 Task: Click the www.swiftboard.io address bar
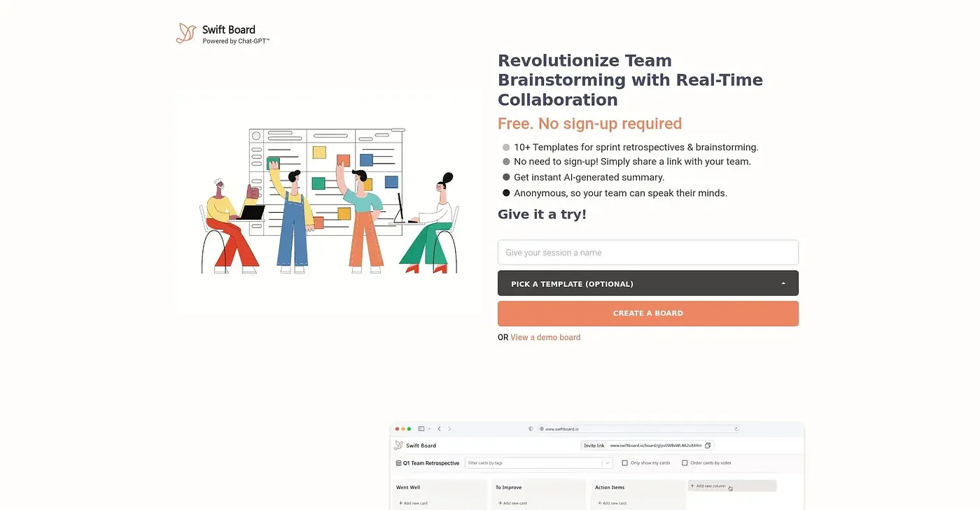(638, 429)
